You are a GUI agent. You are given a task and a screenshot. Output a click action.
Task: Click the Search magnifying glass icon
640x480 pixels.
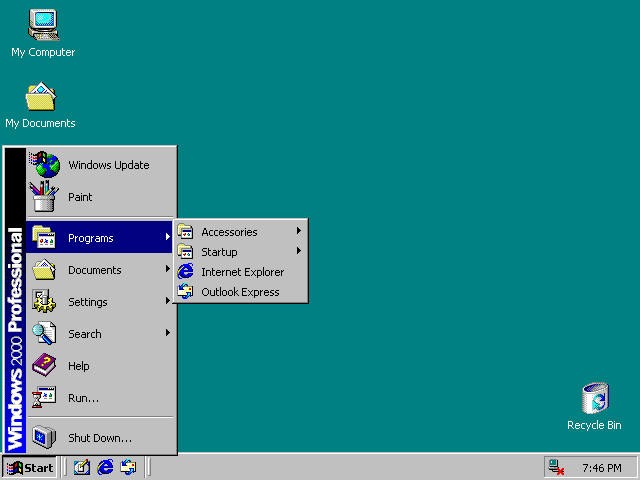pos(44,333)
